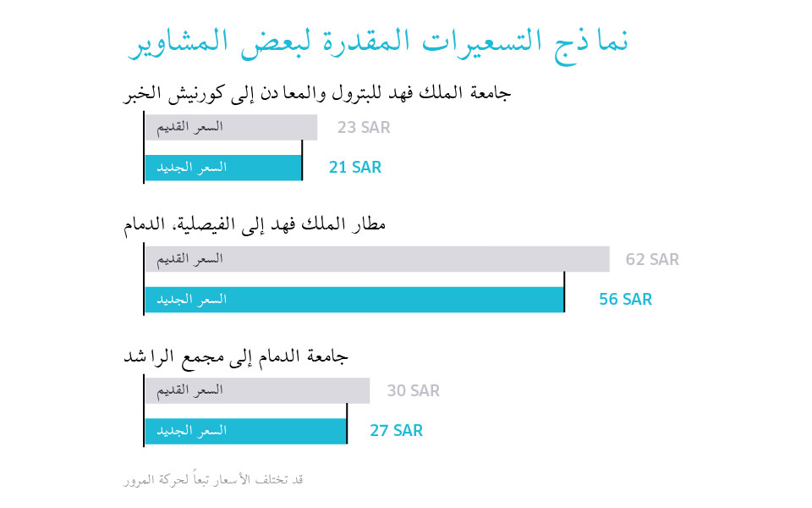Click the blue 21 SAR price label
The image size is (812, 508).
[x=355, y=168]
